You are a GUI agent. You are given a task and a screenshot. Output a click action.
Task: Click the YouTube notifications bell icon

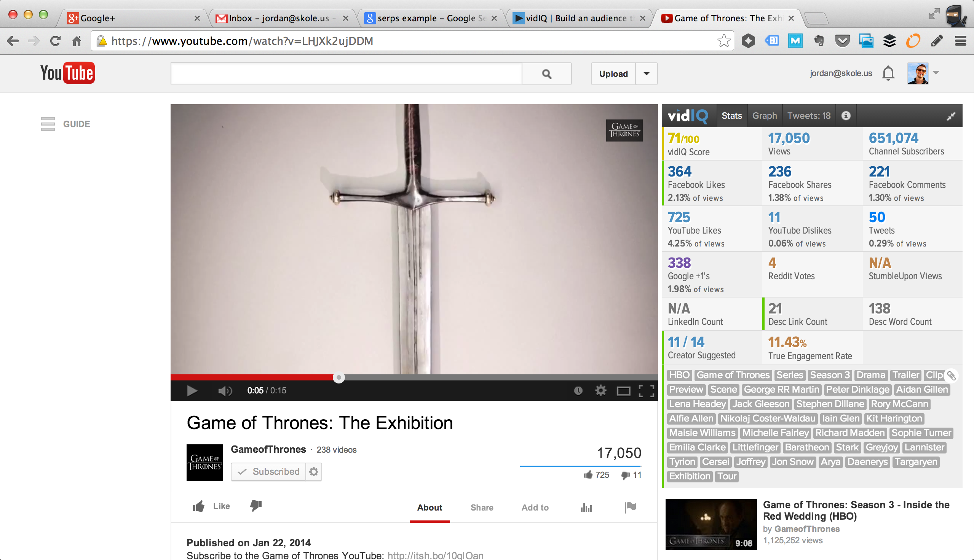tap(888, 73)
